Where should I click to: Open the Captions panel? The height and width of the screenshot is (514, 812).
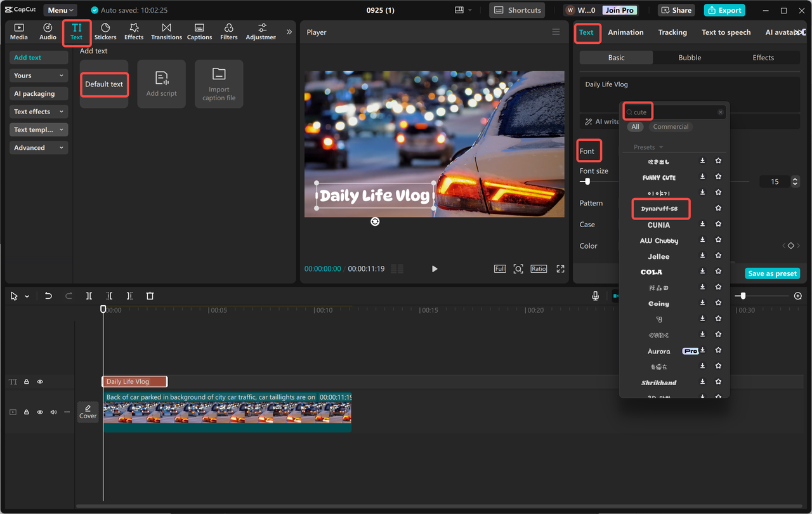click(x=199, y=32)
